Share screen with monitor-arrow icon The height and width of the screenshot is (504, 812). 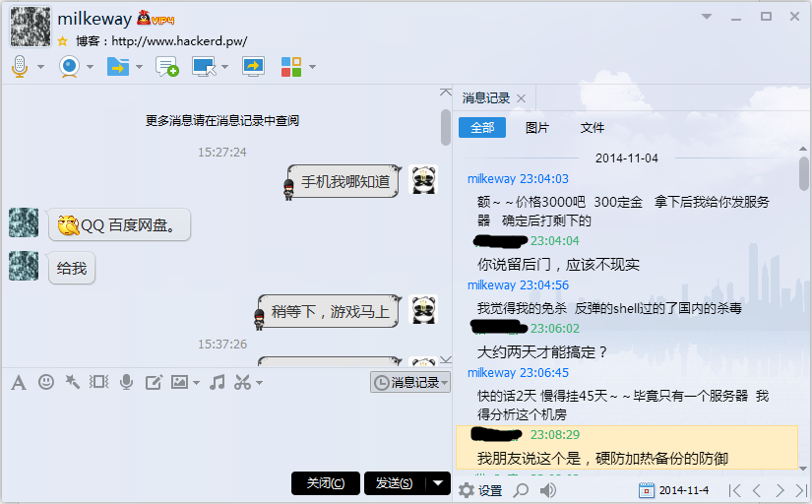[x=253, y=66]
